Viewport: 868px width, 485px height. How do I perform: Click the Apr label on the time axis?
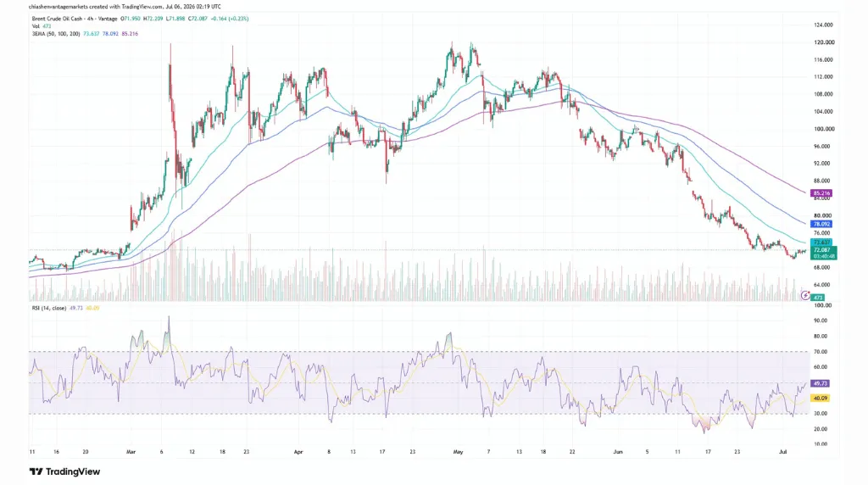click(298, 452)
